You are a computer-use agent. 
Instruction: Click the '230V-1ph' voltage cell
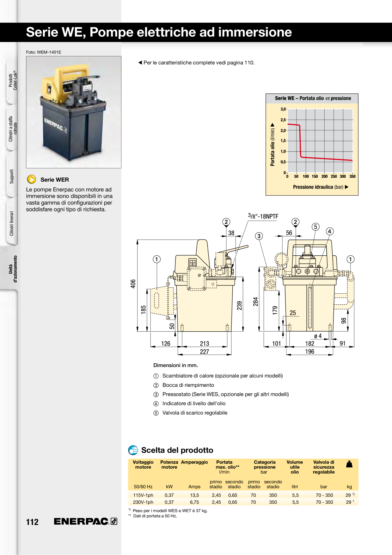[143, 502]
